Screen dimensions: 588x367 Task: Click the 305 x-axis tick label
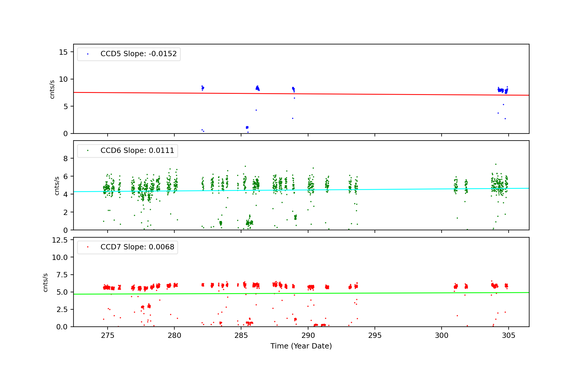point(509,336)
